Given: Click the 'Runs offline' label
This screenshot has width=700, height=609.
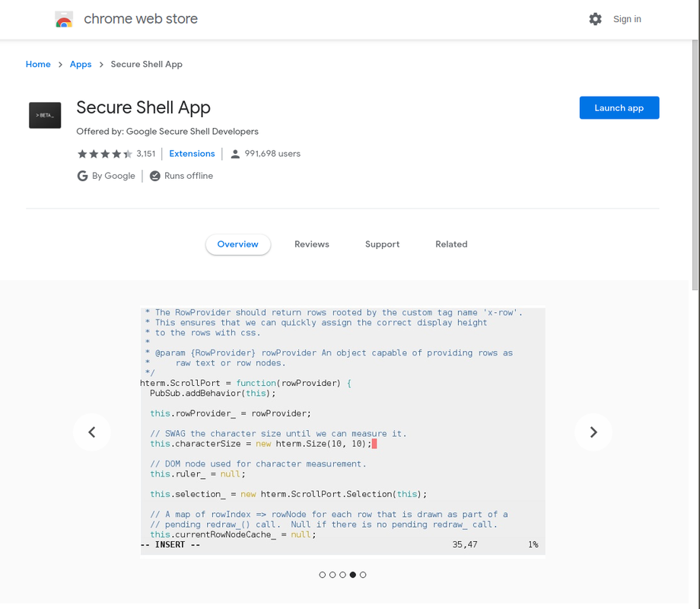Looking at the screenshot, I should pyautogui.click(x=189, y=176).
